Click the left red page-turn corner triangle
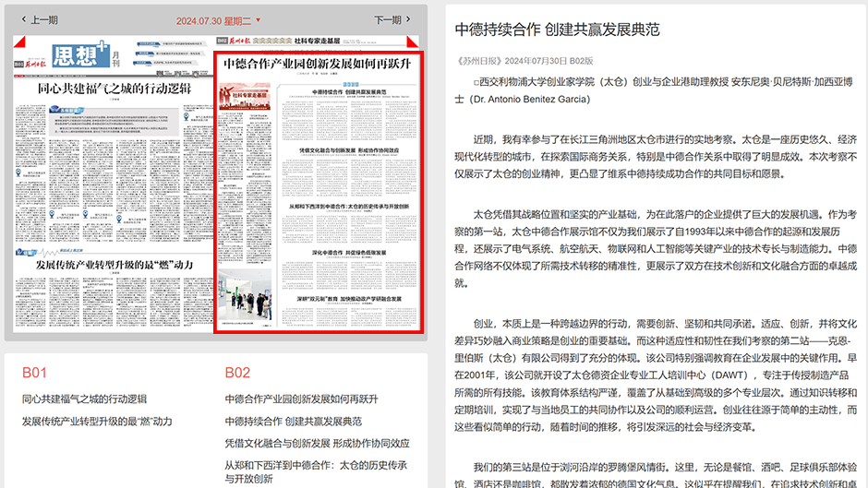The image size is (868, 488). point(19,42)
